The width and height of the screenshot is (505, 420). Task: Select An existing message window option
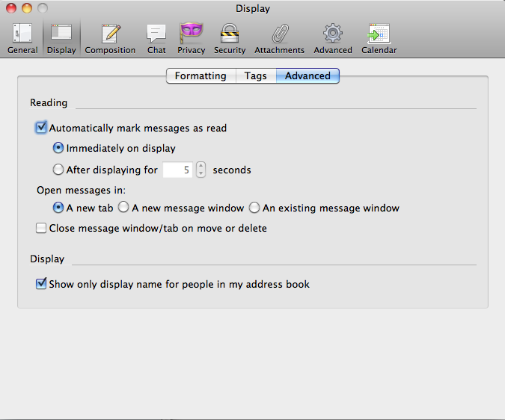point(255,208)
